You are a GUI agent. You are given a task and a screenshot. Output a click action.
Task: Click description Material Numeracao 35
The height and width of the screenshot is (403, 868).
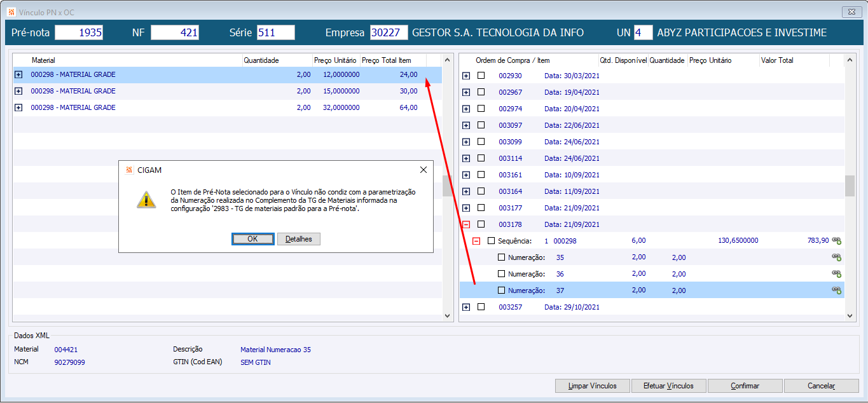point(275,350)
